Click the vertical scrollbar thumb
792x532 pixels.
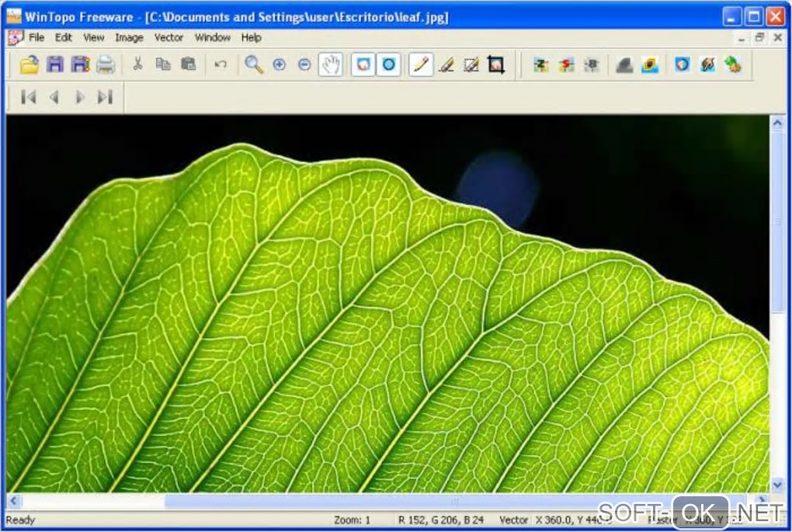(x=776, y=221)
